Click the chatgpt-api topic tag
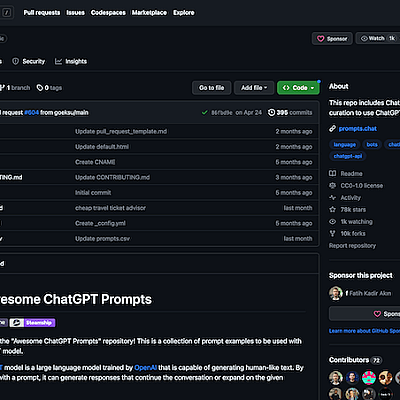The height and width of the screenshot is (400, 400). click(348, 156)
